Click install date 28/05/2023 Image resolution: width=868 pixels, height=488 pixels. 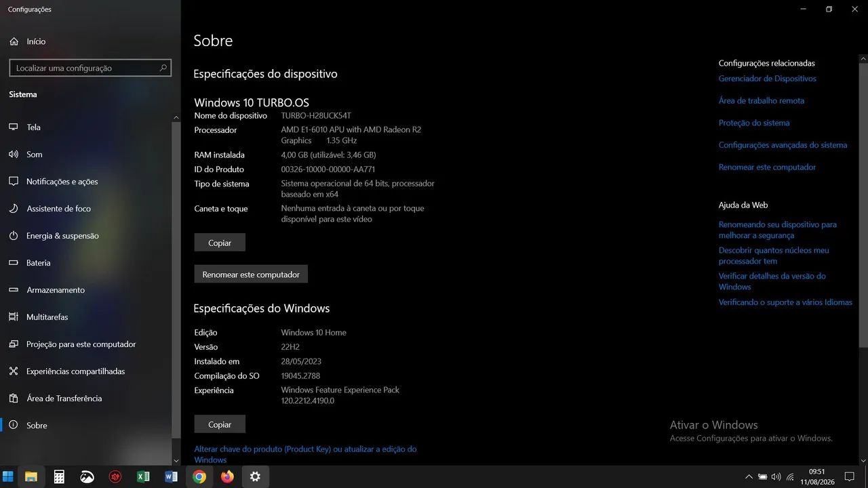click(301, 361)
